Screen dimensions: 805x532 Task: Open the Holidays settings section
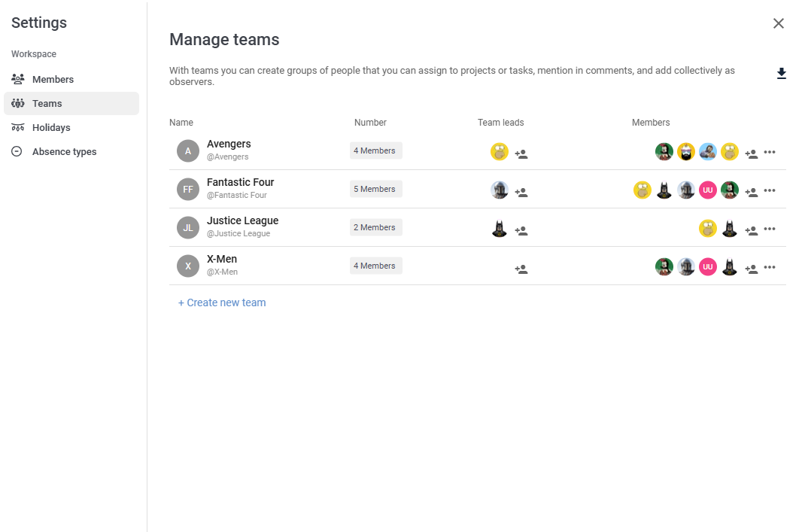pos(71,127)
